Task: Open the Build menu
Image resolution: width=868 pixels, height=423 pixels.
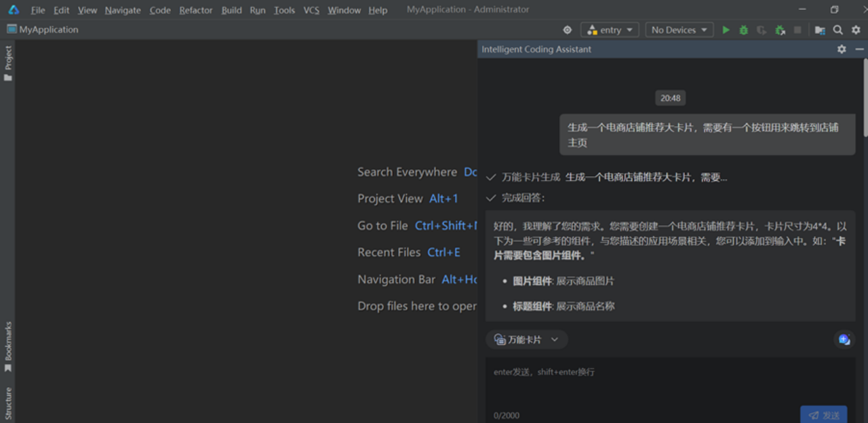Action: (231, 10)
